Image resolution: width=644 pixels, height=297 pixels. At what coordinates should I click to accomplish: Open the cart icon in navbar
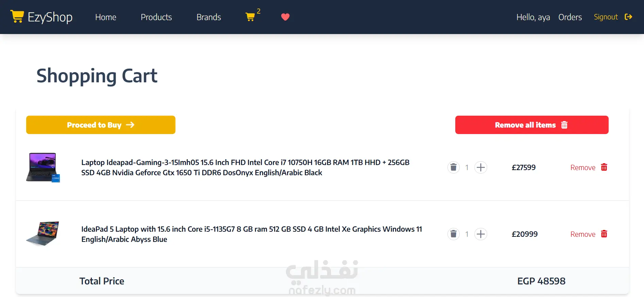point(251,17)
